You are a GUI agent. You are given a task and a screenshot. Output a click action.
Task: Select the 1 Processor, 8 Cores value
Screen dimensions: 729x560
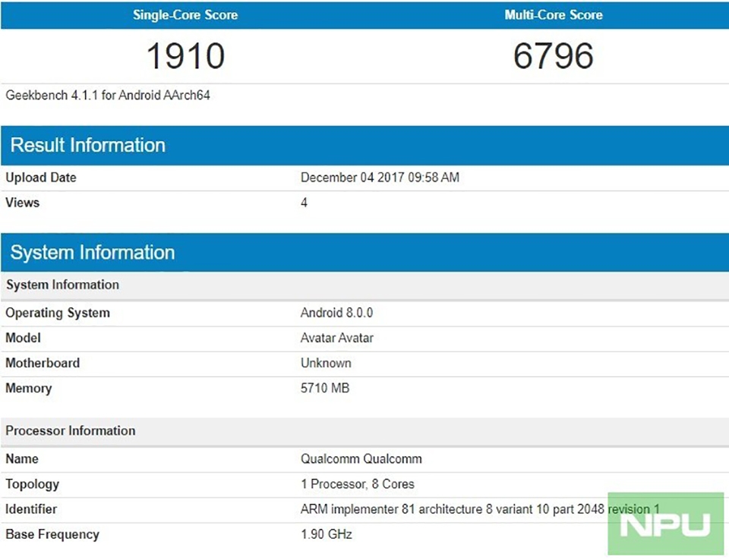click(358, 484)
